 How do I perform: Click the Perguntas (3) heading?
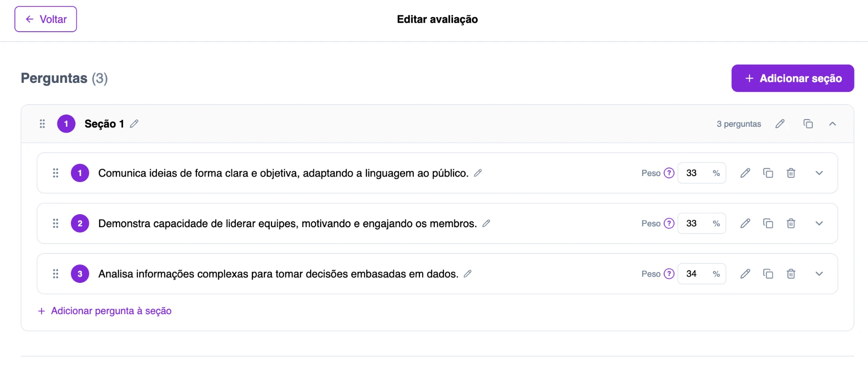pos(64,78)
